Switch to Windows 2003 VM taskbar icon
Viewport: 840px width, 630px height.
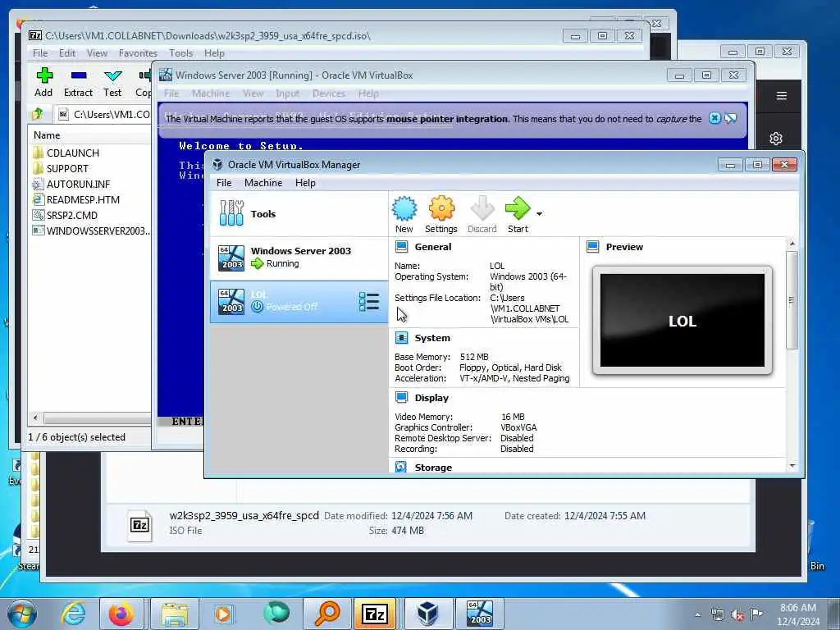(x=479, y=614)
